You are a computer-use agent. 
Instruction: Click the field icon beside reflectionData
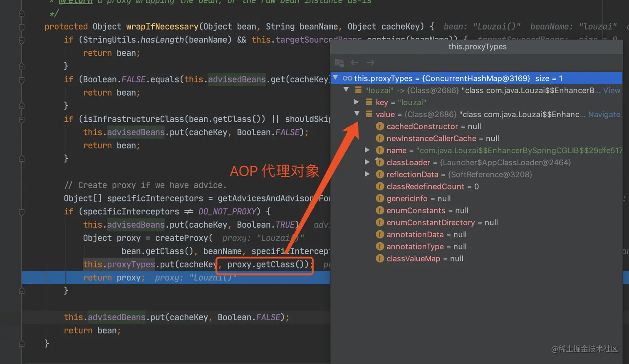click(380, 174)
